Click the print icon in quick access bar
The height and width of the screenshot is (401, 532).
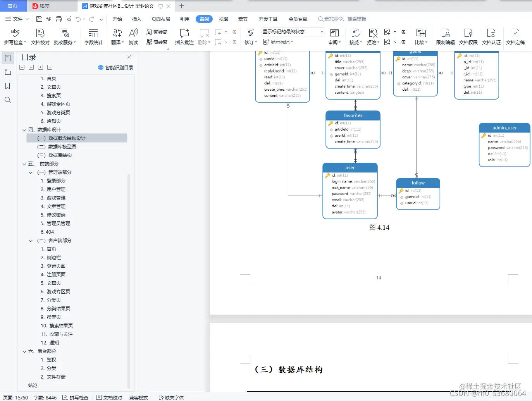pos(59,19)
